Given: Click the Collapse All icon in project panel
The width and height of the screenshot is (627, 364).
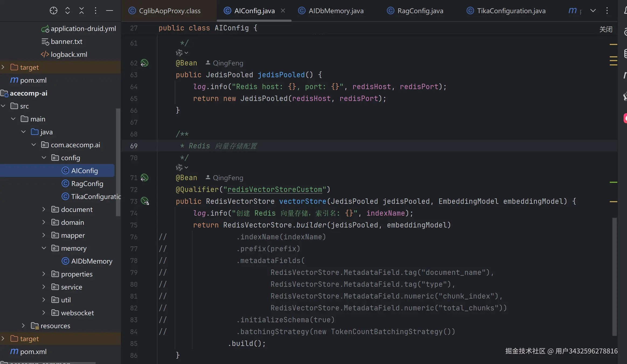Looking at the screenshot, I should [82, 10].
